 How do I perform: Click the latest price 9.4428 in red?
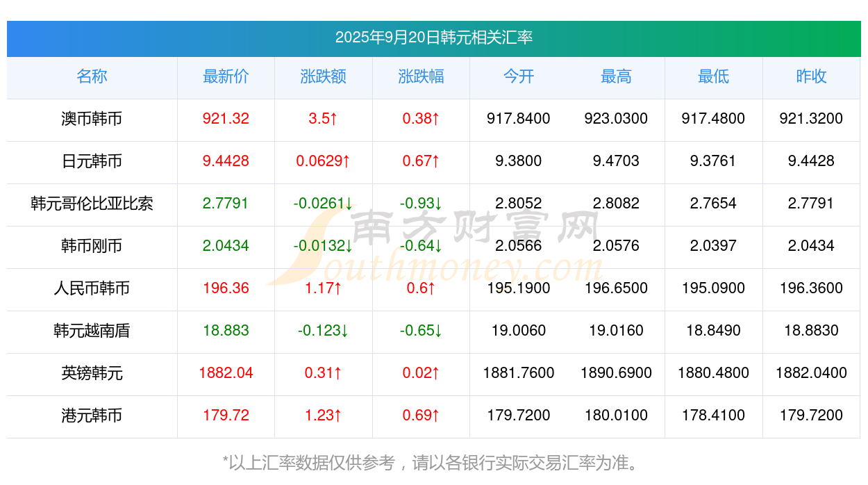click(x=226, y=161)
